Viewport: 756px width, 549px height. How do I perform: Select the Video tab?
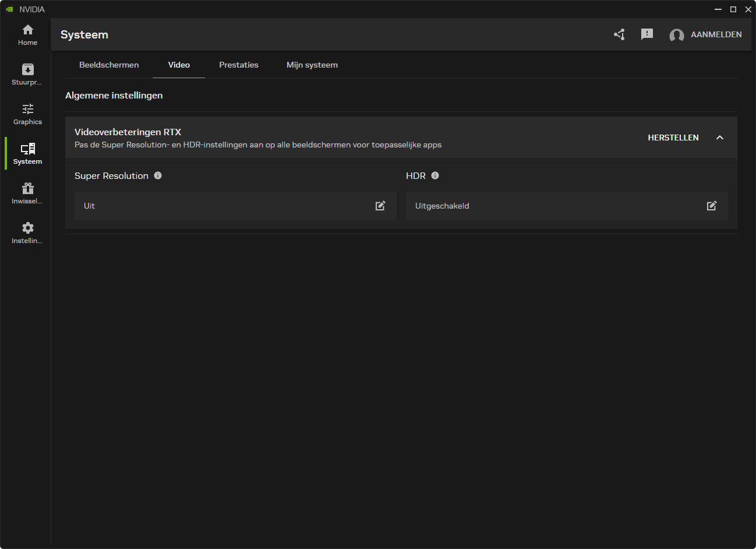(x=179, y=65)
